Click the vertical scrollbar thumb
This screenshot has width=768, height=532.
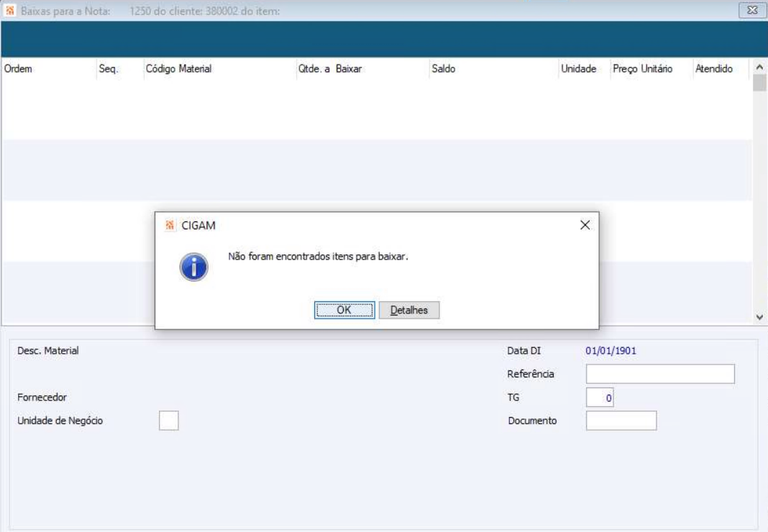[759, 82]
